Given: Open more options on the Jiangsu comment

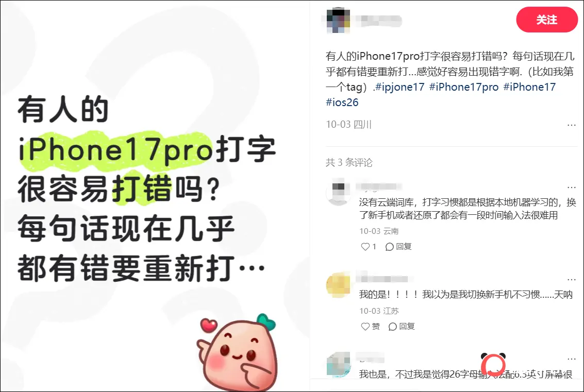Looking at the screenshot, I should [571, 280].
